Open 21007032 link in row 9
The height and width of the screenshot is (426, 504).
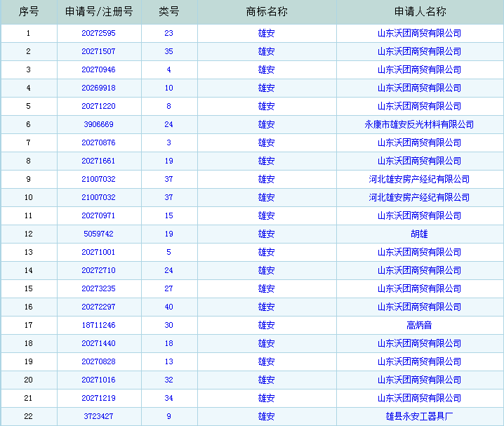click(x=98, y=179)
